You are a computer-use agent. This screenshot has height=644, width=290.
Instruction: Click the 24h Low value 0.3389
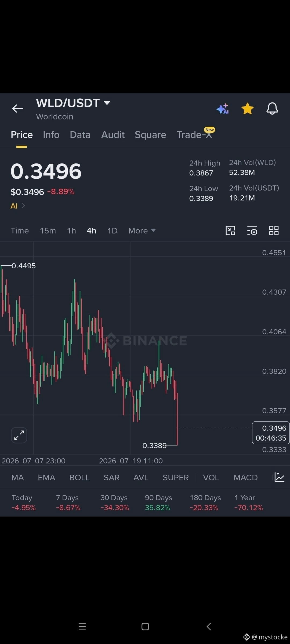[201, 198]
